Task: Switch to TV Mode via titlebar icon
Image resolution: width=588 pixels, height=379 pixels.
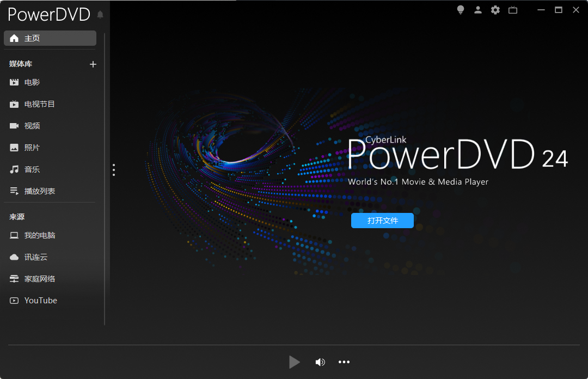Action: pyautogui.click(x=512, y=10)
